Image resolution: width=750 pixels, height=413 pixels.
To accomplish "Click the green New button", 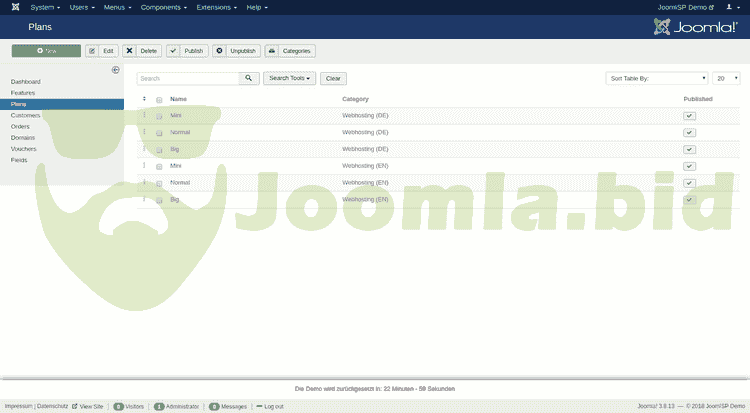I will click(x=46, y=50).
